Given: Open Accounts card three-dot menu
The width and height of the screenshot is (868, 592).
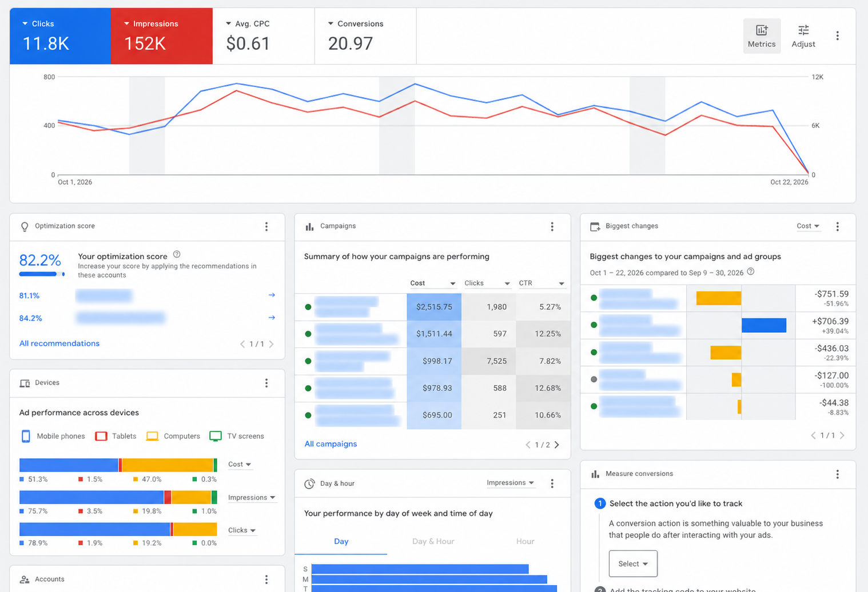Looking at the screenshot, I should [266, 579].
